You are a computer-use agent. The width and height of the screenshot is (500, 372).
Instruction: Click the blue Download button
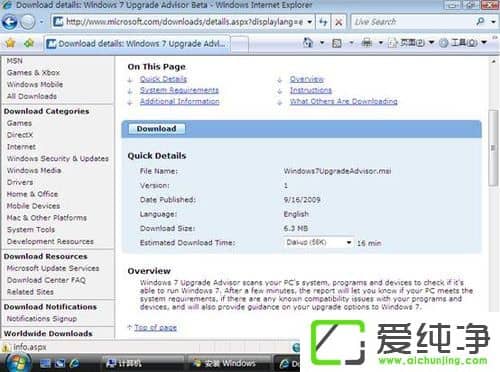[x=156, y=129]
